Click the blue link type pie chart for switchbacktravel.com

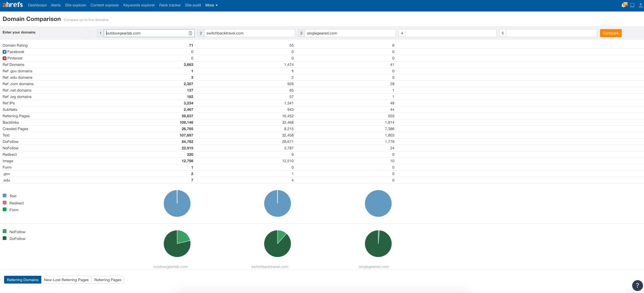point(278,203)
